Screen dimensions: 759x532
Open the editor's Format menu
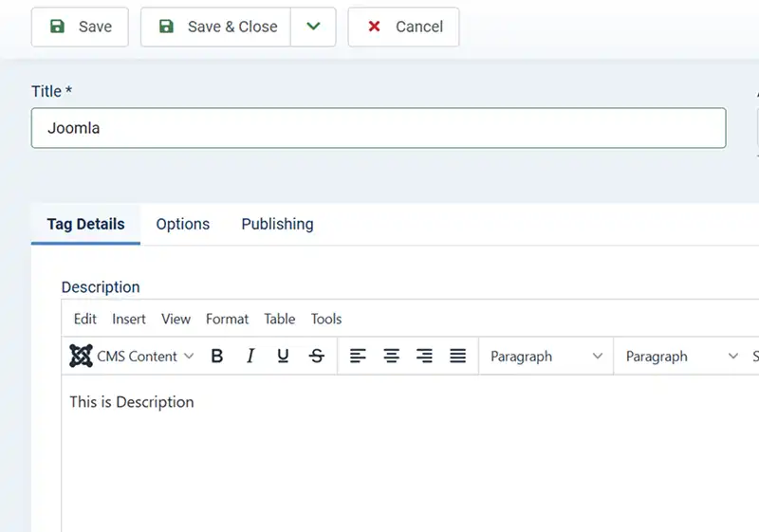(x=227, y=319)
